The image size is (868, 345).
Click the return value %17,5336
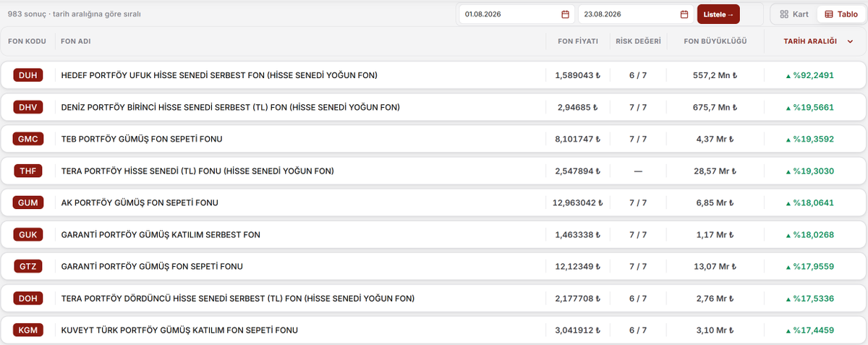point(809,298)
